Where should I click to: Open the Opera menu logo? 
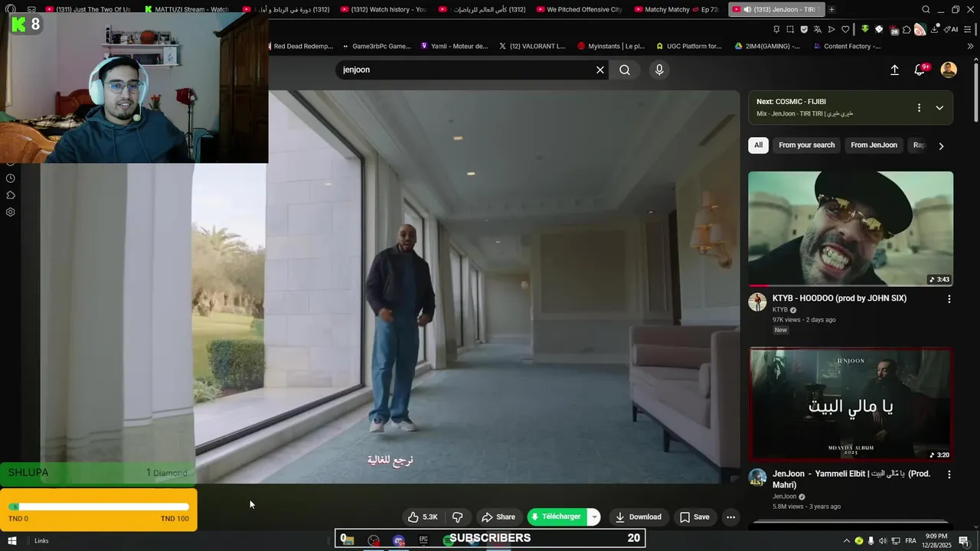pos(11,9)
